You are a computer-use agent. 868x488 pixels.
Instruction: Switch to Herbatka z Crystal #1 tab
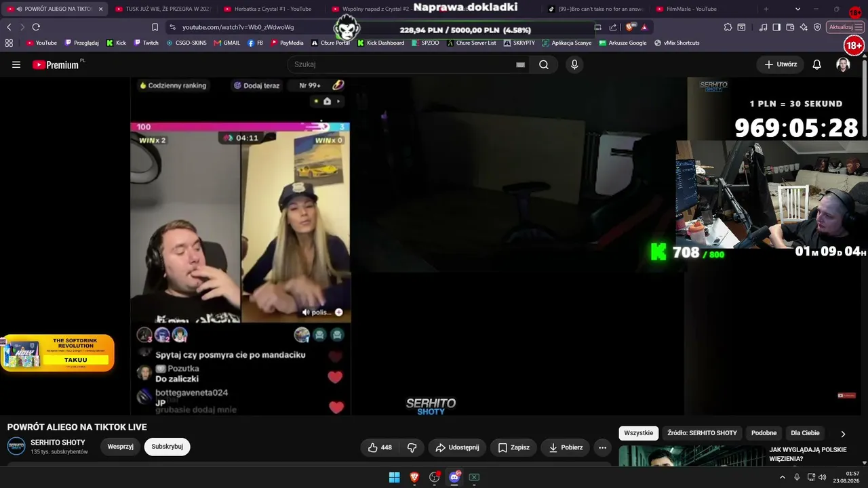271,9
